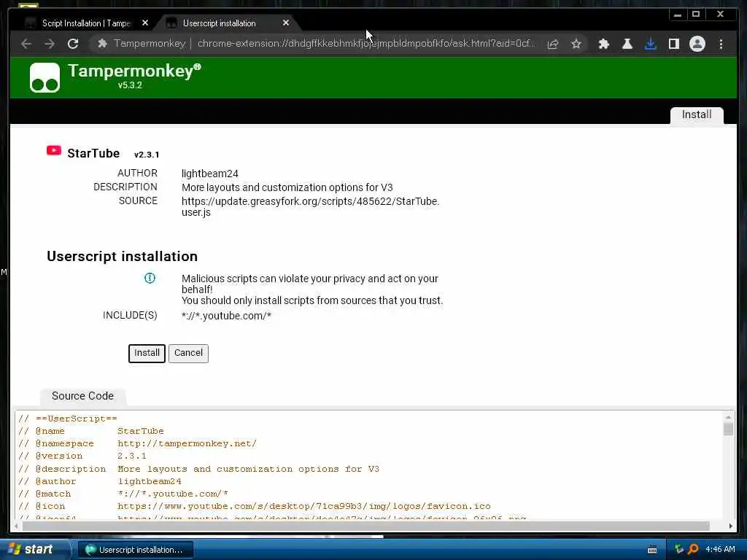Image resolution: width=747 pixels, height=560 pixels.
Task: Open the Downloads toolbar icon
Action: (x=650, y=44)
